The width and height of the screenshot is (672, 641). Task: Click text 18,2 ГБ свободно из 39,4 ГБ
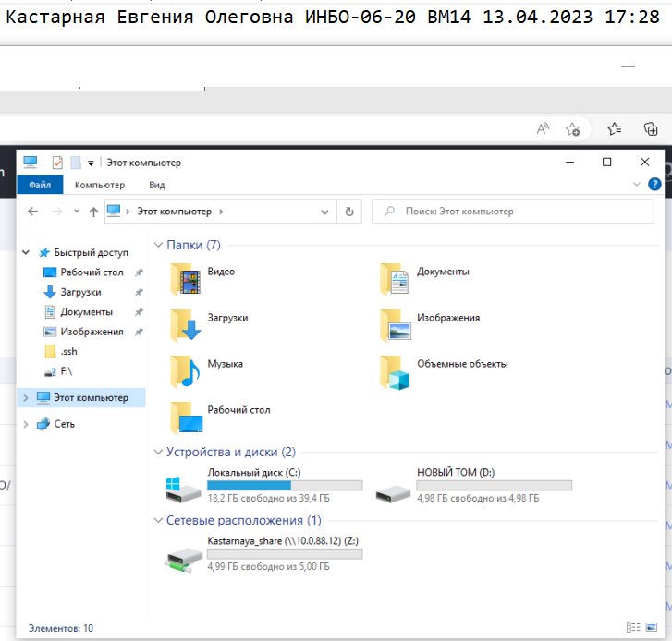pyautogui.click(x=268, y=499)
